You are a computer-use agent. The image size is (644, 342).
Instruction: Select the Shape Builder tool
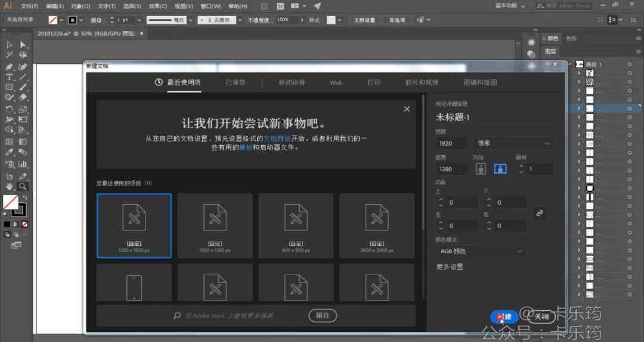(x=10, y=130)
